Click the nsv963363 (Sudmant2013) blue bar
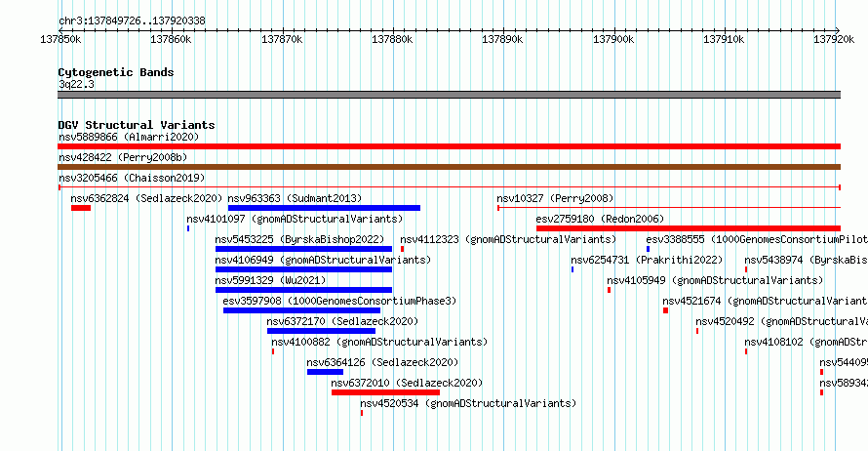This screenshot has height=451, width=868. (x=324, y=208)
